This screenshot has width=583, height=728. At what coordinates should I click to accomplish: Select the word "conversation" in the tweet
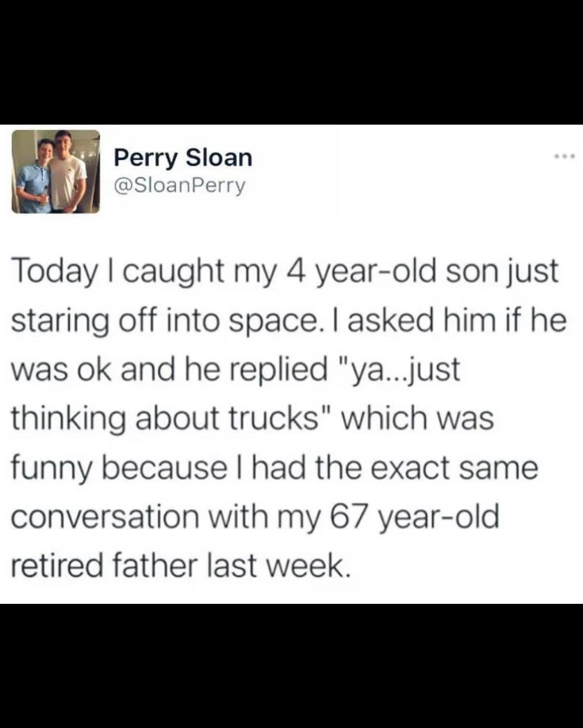tap(105, 516)
